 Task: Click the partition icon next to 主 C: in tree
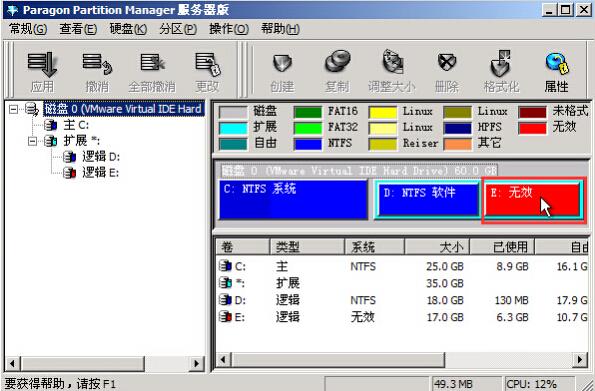tap(50, 125)
